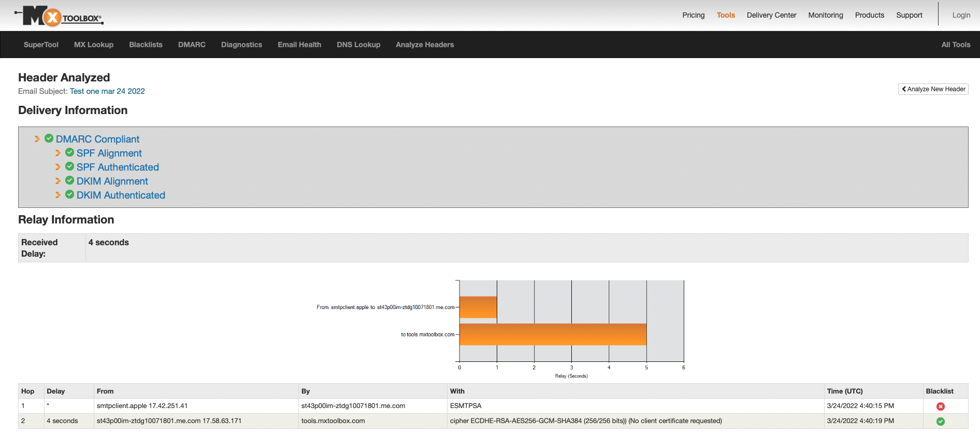980x435 pixels.
Task: Expand the DKIM Authenticated arrow
Action: point(58,195)
